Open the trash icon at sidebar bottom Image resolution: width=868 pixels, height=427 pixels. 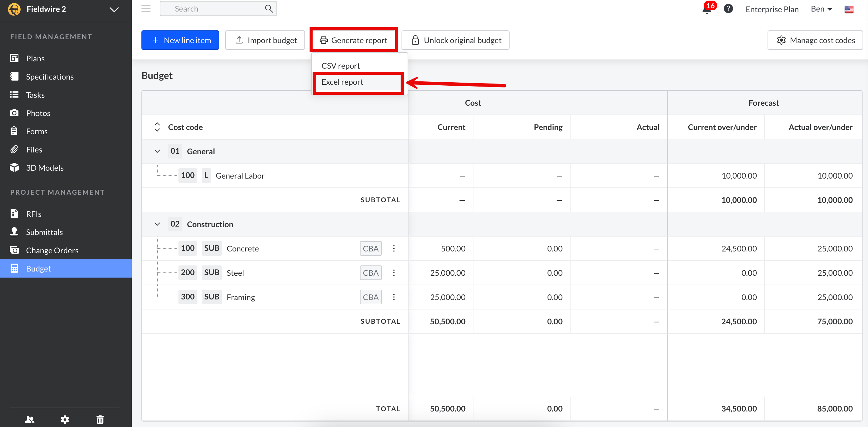point(100,419)
